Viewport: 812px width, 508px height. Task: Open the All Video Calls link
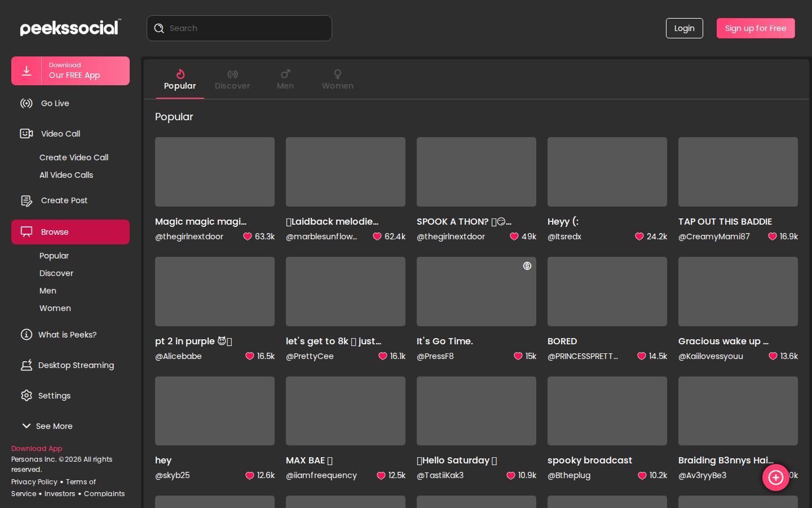tap(67, 175)
